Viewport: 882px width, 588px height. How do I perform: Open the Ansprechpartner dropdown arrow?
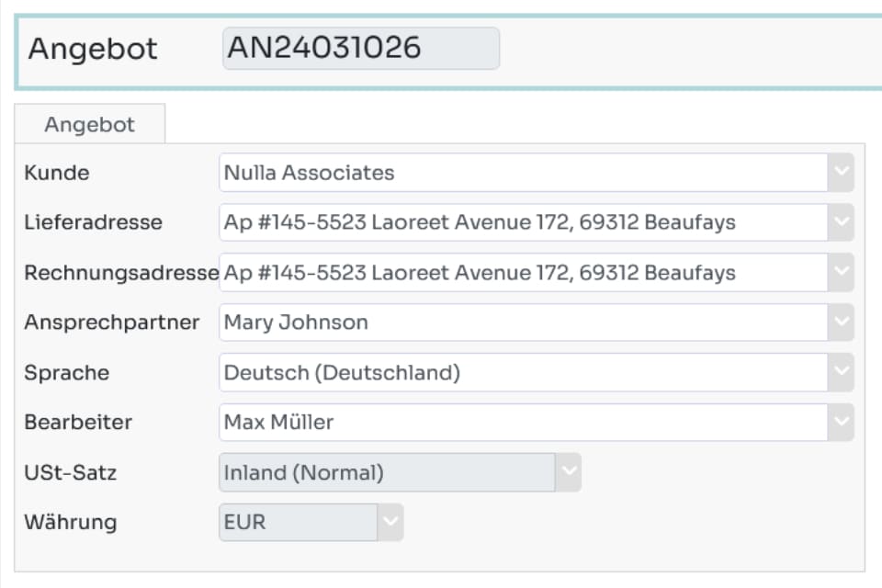[x=841, y=322]
